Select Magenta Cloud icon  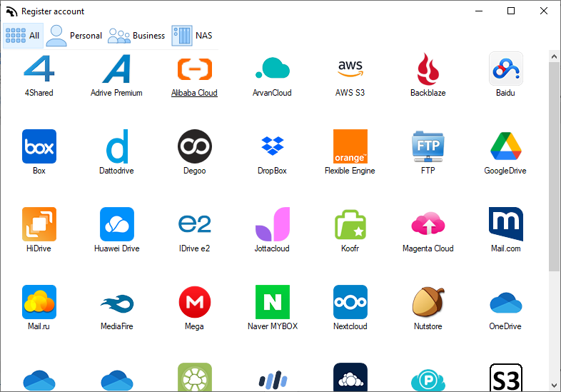[x=428, y=223]
